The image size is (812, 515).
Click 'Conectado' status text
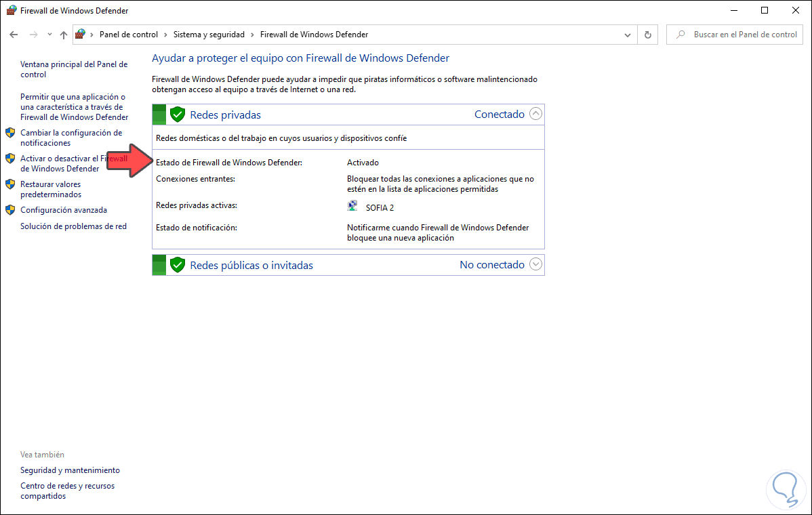point(500,115)
